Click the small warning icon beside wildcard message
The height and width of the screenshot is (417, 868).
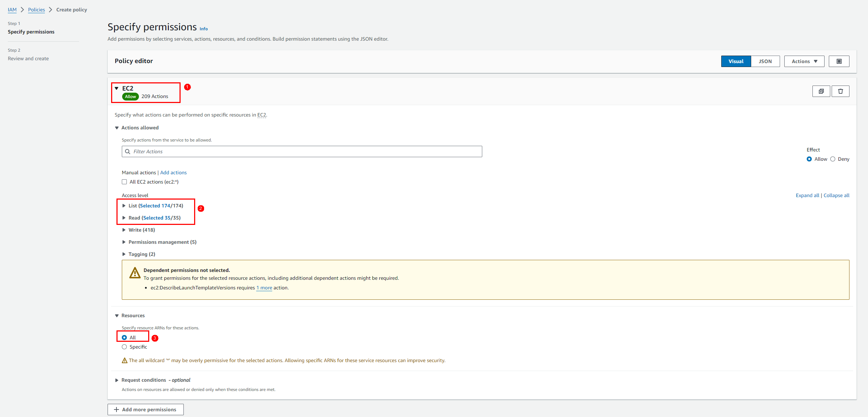[125, 361]
